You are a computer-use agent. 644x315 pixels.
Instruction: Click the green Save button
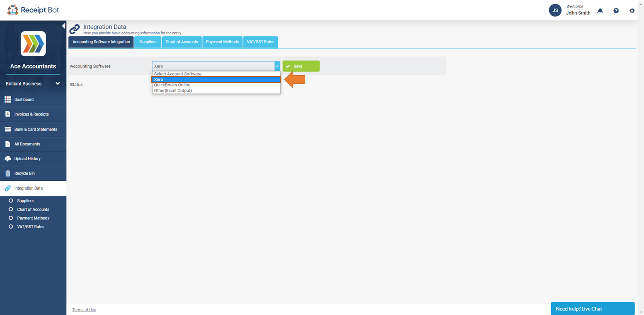coord(301,66)
